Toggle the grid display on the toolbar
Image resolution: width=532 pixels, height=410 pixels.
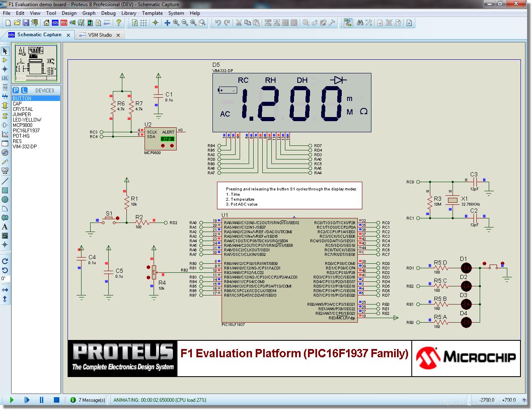pos(144,23)
